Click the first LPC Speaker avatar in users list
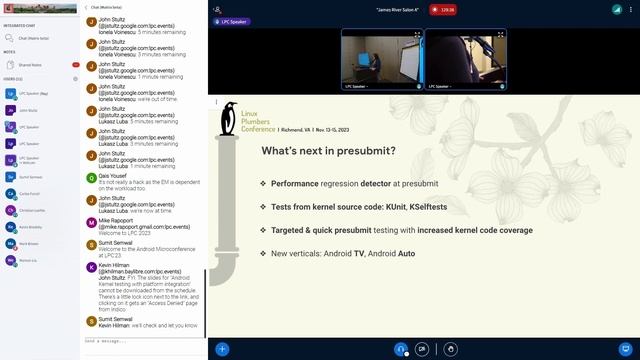 [x=11, y=93]
